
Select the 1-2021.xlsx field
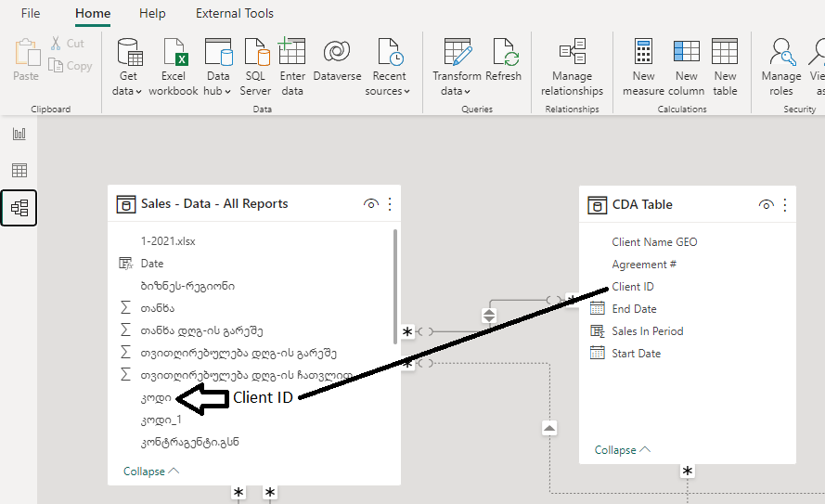coord(168,241)
